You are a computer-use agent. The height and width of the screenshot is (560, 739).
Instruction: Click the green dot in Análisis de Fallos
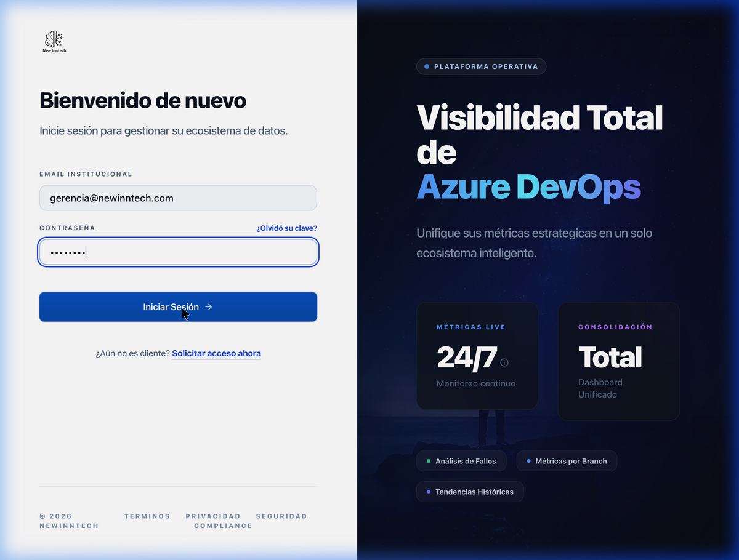429,461
